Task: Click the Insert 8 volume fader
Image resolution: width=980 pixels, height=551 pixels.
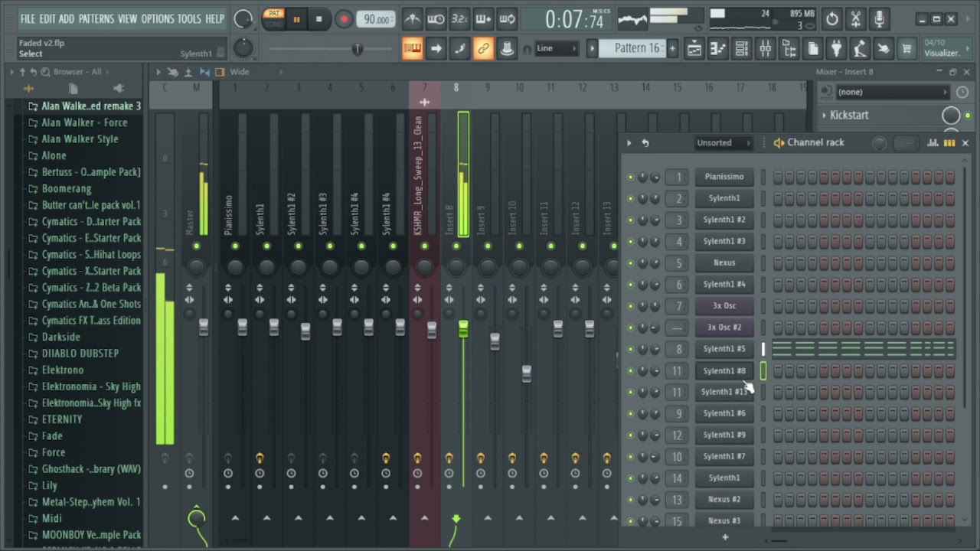Action: [x=463, y=329]
